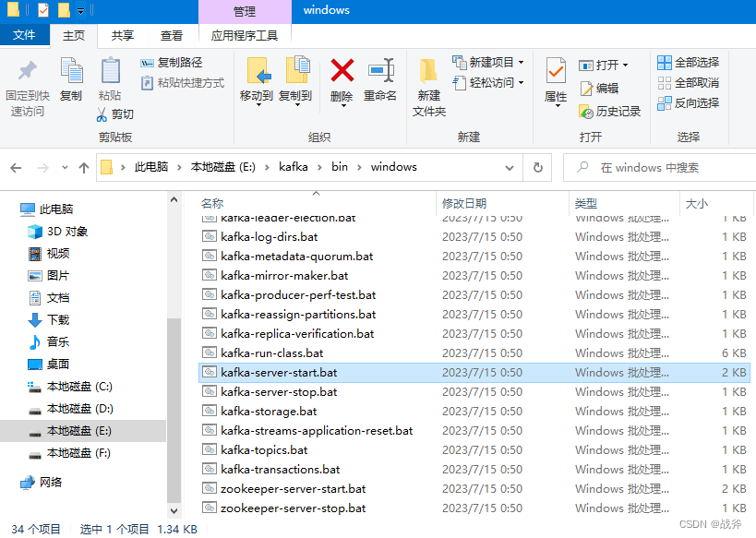Open Application Tools ribbon tab

[x=245, y=36]
